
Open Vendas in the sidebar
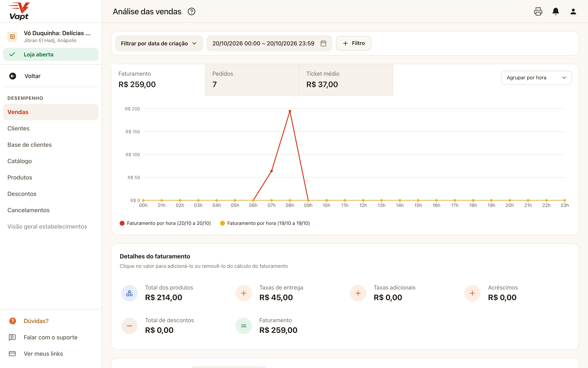[x=51, y=112]
